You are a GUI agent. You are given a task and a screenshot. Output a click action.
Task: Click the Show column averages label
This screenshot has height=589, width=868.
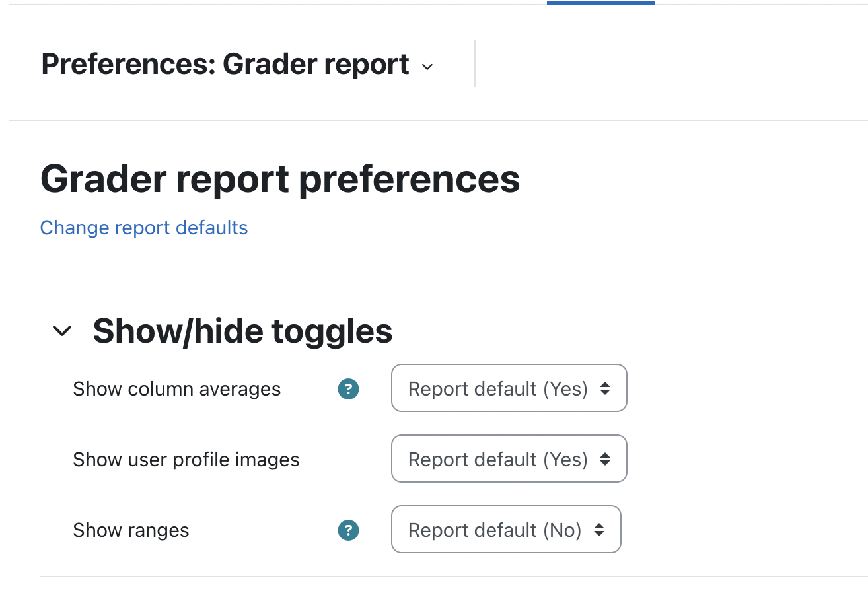(177, 389)
